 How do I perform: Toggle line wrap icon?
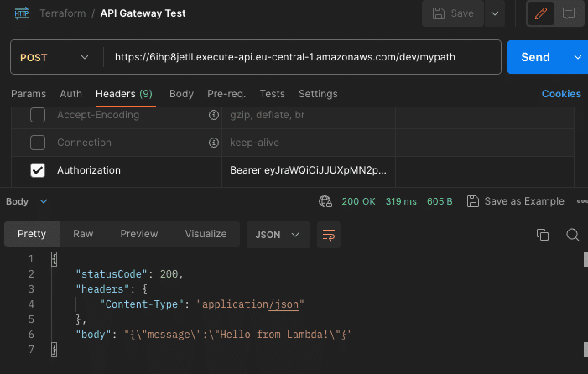pos(329,235)
